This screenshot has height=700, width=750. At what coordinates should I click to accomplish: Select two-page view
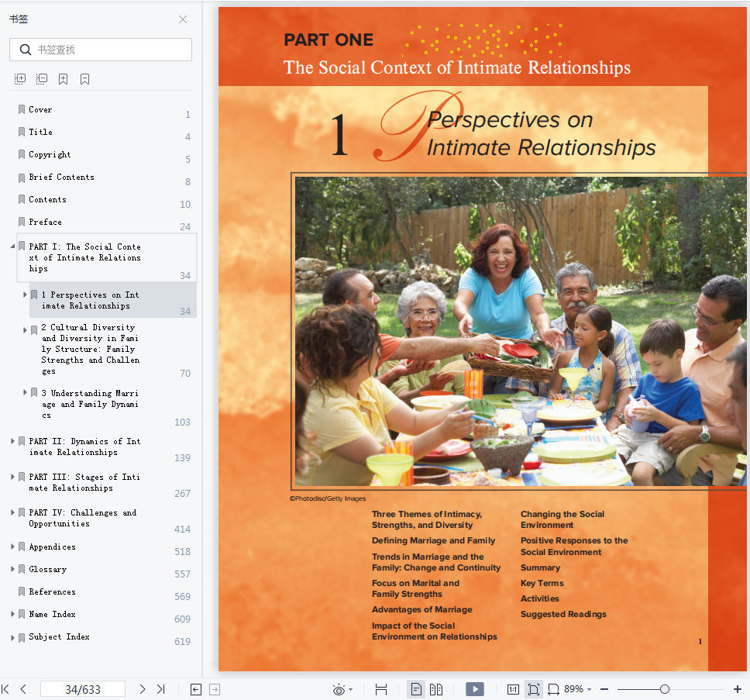[x=436, y=689]
